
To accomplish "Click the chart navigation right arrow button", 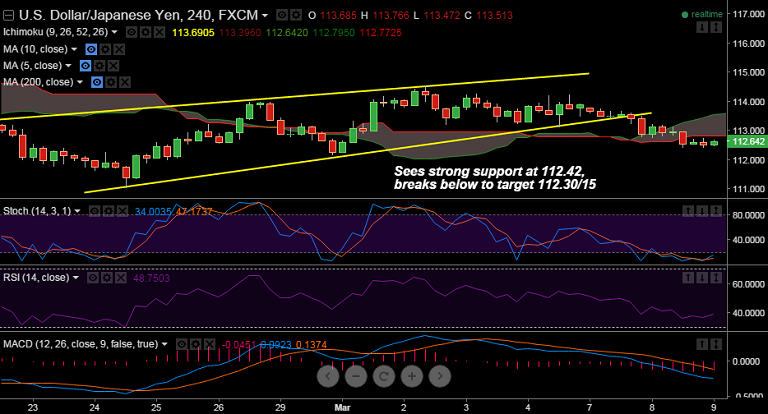I will coord(440,376).
